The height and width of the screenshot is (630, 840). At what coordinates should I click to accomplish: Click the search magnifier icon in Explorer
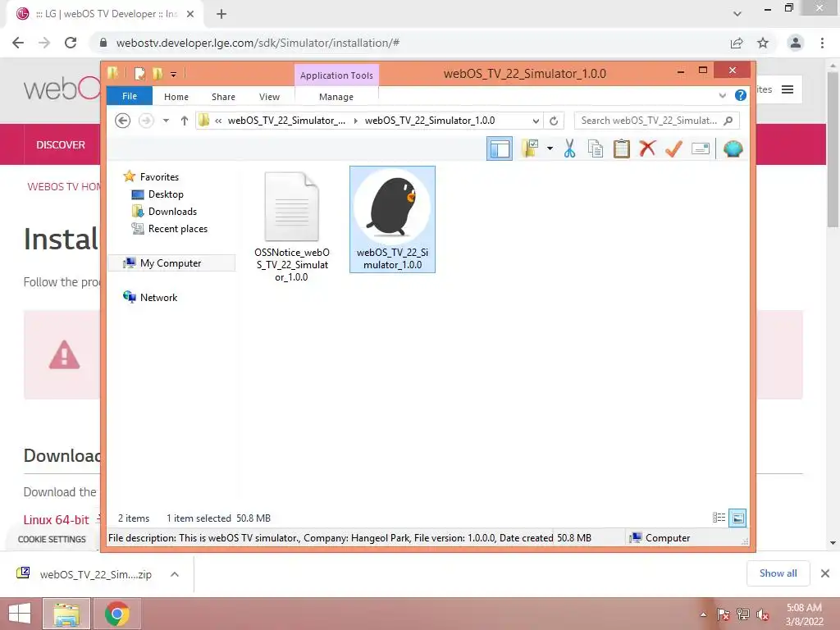(x=728, y=121)
